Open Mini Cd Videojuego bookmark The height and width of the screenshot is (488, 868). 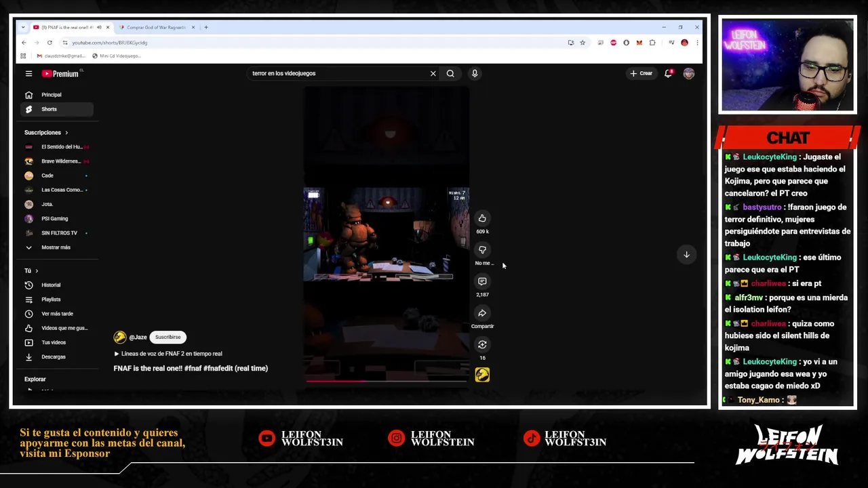(117, 56)
